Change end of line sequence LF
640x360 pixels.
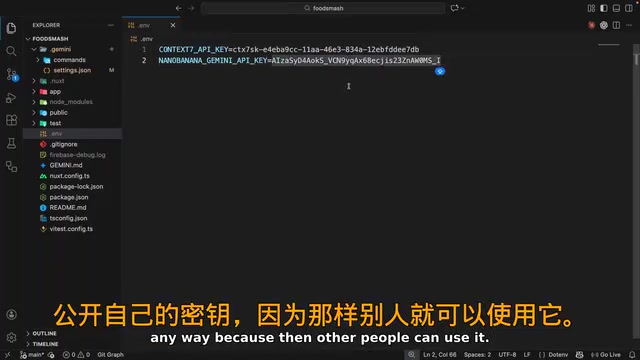527,355
